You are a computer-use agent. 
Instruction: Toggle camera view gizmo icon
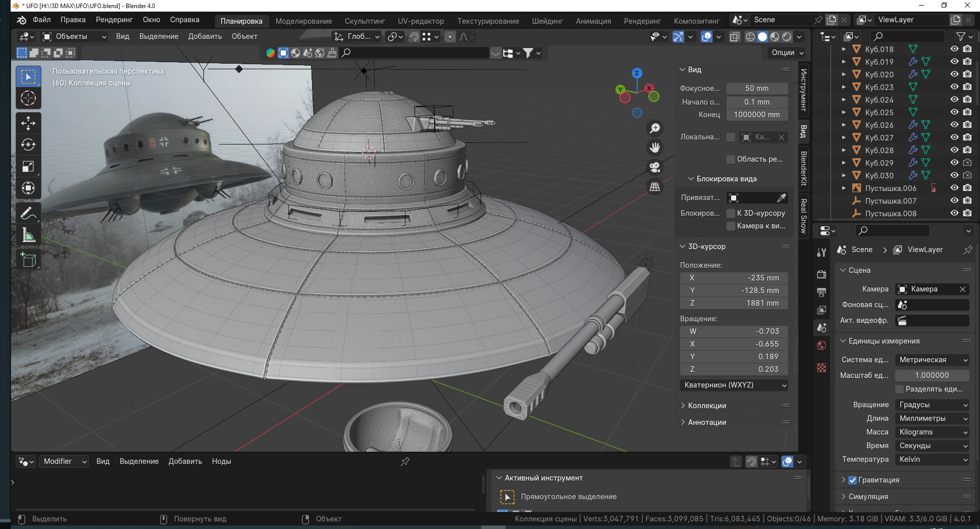pyautogui.click(x=655, y=167)
